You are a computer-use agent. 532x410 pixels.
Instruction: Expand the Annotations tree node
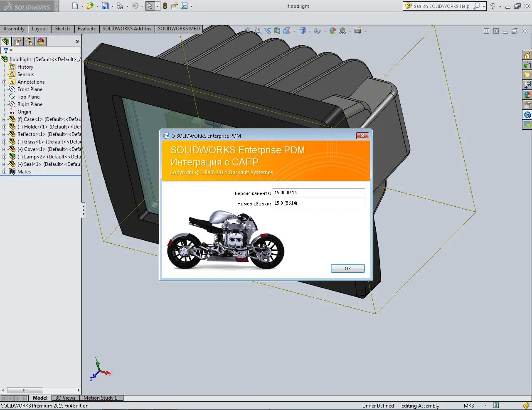click(x=5, y=82)
